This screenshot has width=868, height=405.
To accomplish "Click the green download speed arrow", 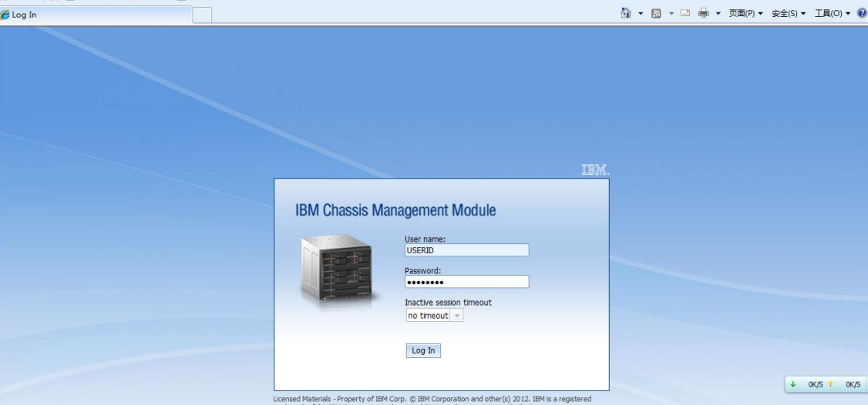I will pyautogui.click(x=792, y=384).
